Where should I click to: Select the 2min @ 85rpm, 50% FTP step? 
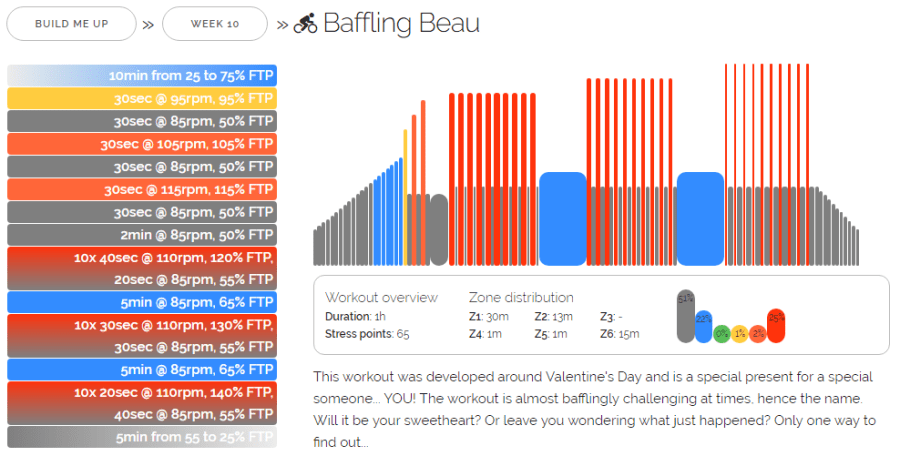(x=142, y=235)
